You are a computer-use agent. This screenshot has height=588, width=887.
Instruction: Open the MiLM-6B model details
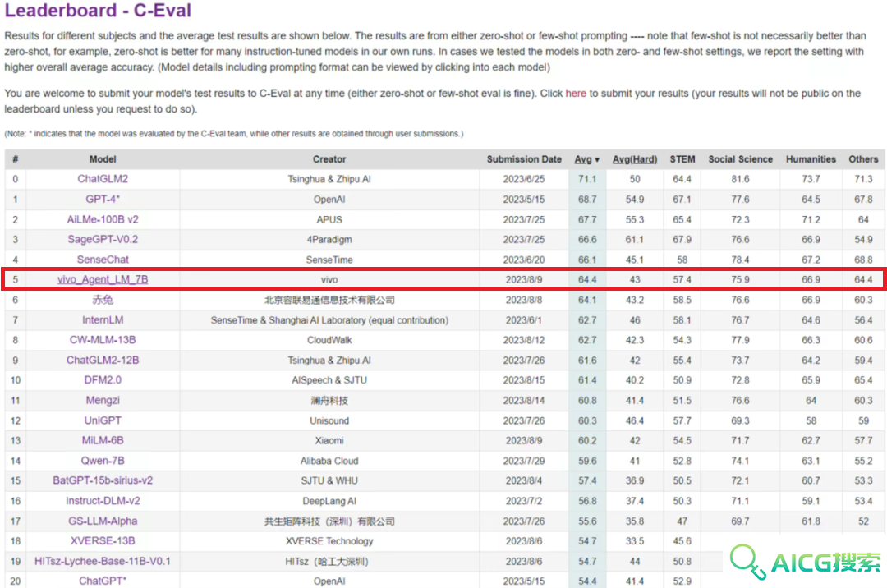click(x=103, y=440)
